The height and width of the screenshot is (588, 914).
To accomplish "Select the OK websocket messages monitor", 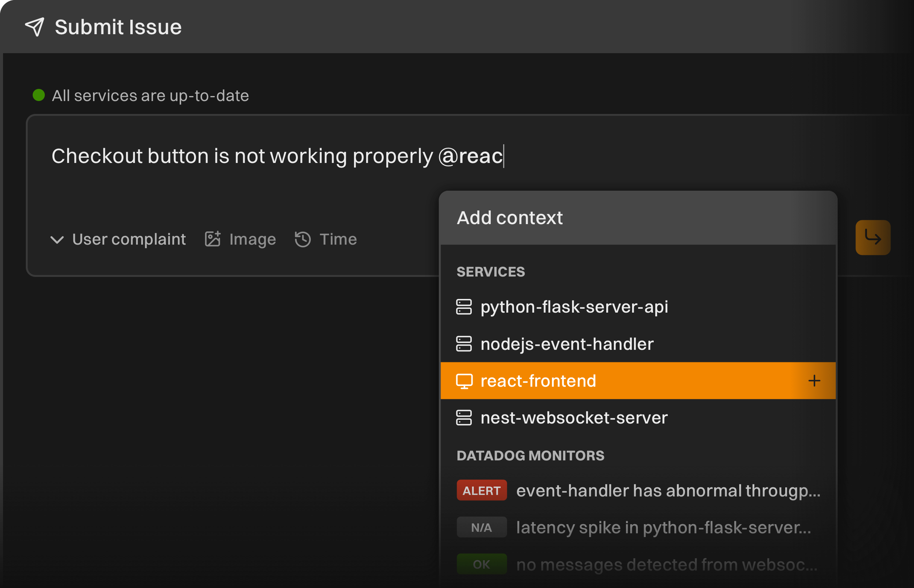I will point(666,564).
